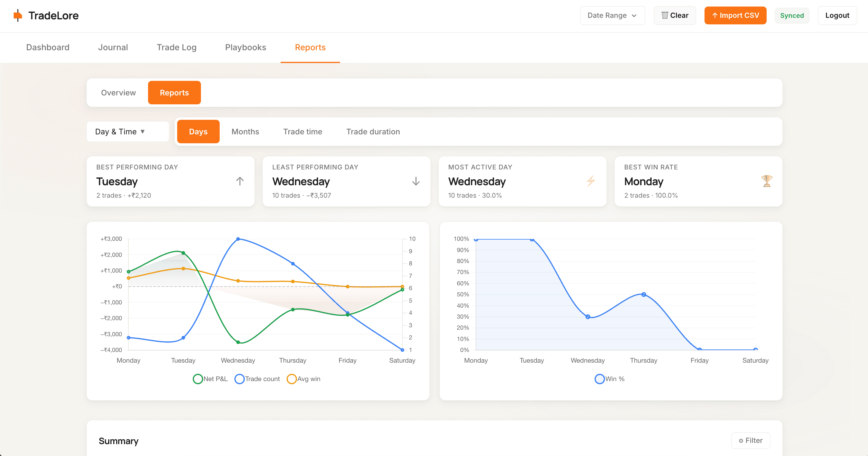The width and height of the screenshot is (868, 456).
Task: Click the Wednesday peak point on Trade count line
Action: [238, 239]
